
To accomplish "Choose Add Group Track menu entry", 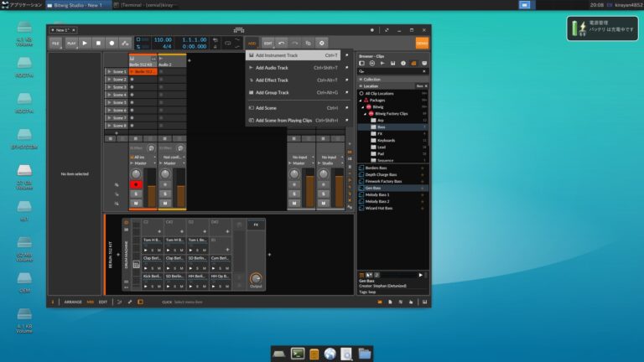I will (x=293, y=93).
